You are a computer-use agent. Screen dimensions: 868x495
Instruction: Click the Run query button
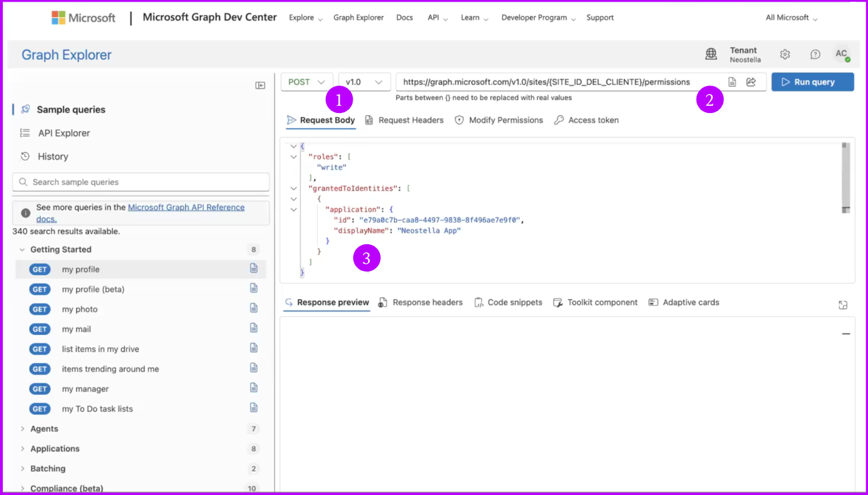(x=813, y=82)
